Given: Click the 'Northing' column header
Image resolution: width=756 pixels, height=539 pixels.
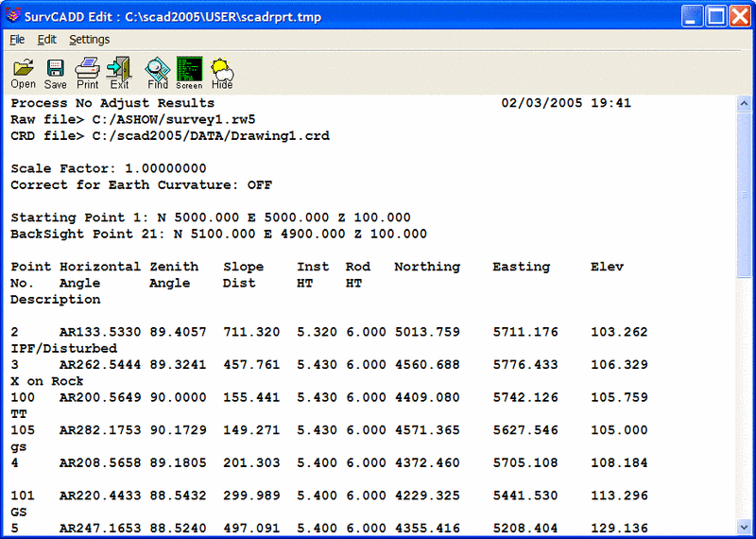Looking at the screenshot, I should 427,267.
